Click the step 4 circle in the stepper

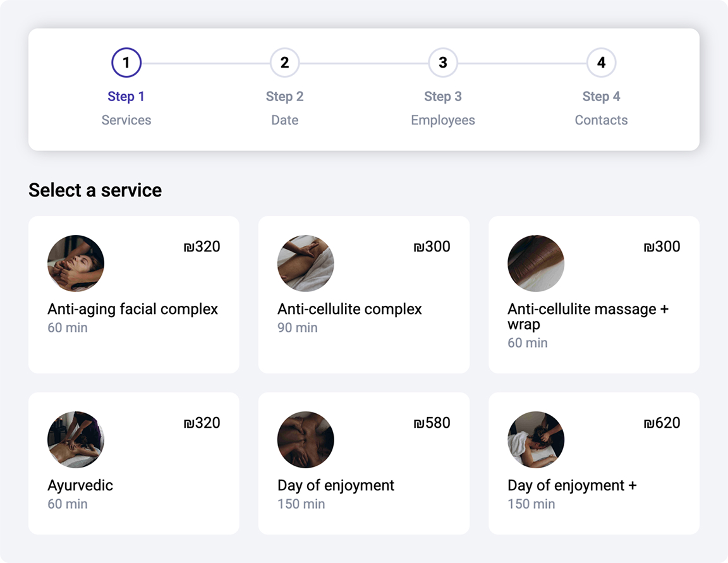601,63
